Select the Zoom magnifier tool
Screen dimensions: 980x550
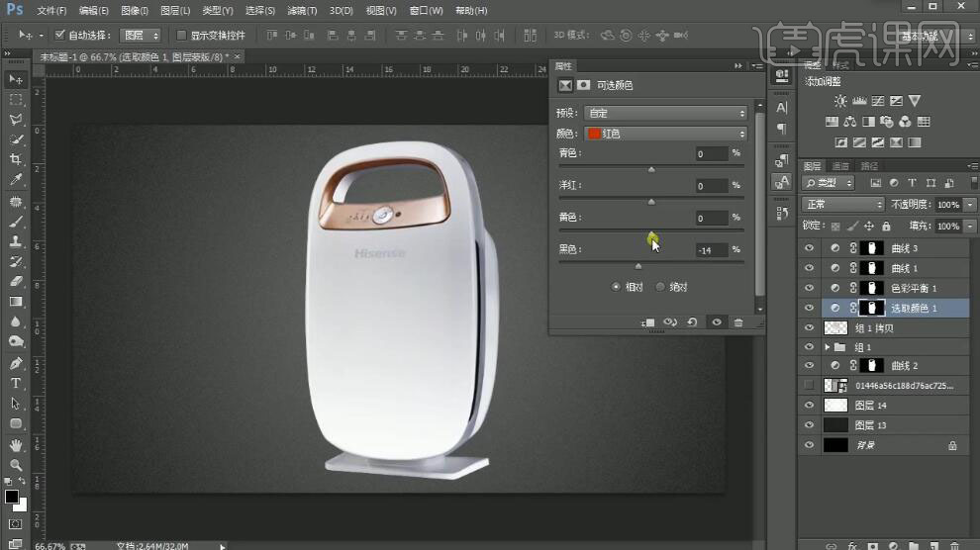[16, 464]
